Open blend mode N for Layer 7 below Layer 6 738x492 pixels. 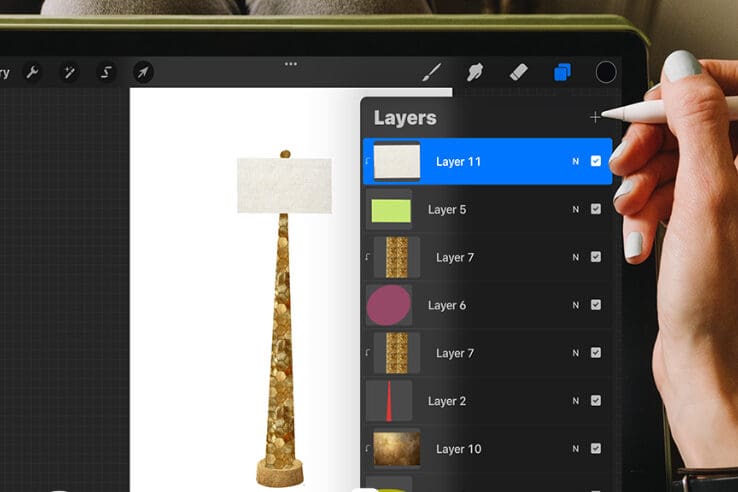576,353
